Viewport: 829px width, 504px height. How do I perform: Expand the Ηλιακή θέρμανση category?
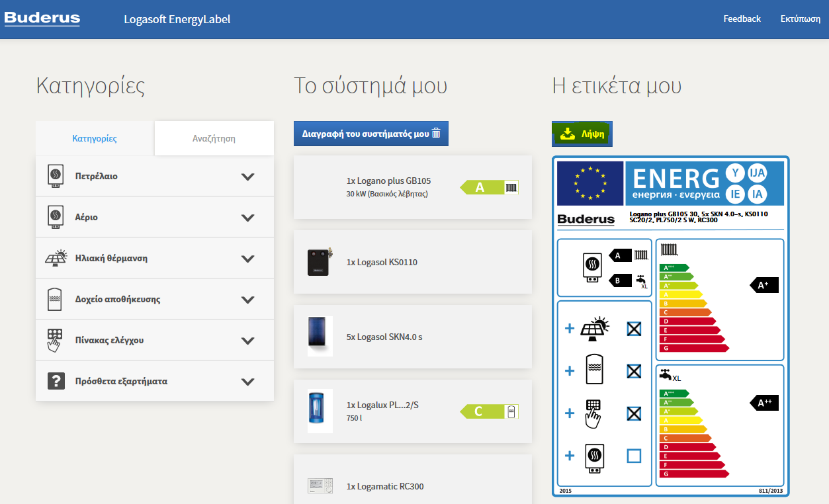(248, 259)
